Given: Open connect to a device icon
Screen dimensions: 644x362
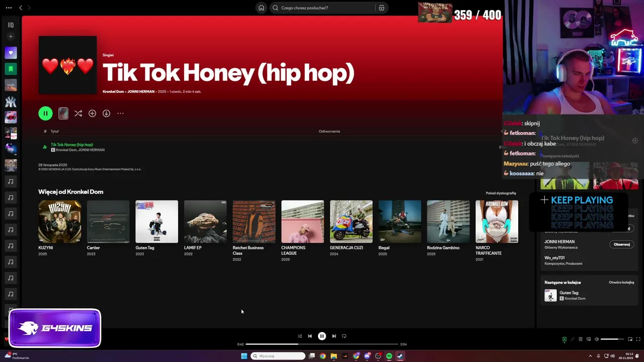Looking at the screenshot, I should pyautogui.click(x=589, y=339).
